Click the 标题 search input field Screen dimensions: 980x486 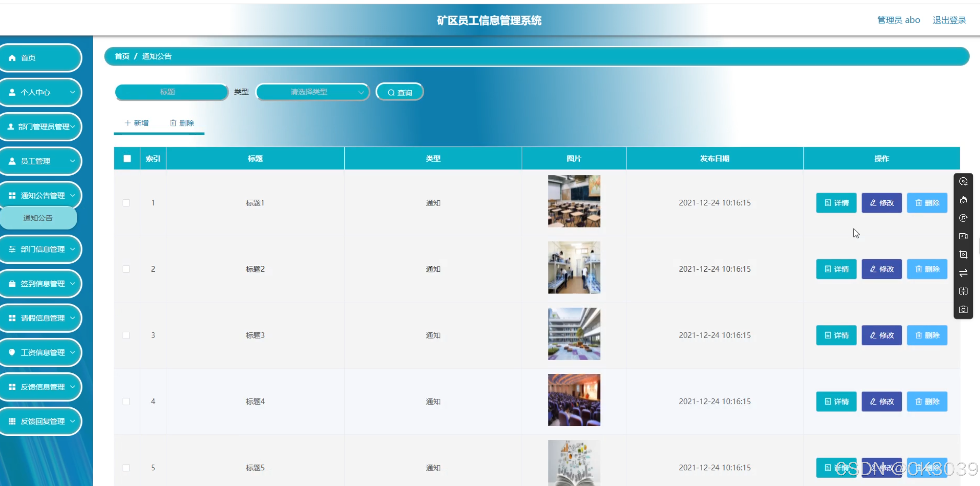pyautogui.click(x=171, y=92)
